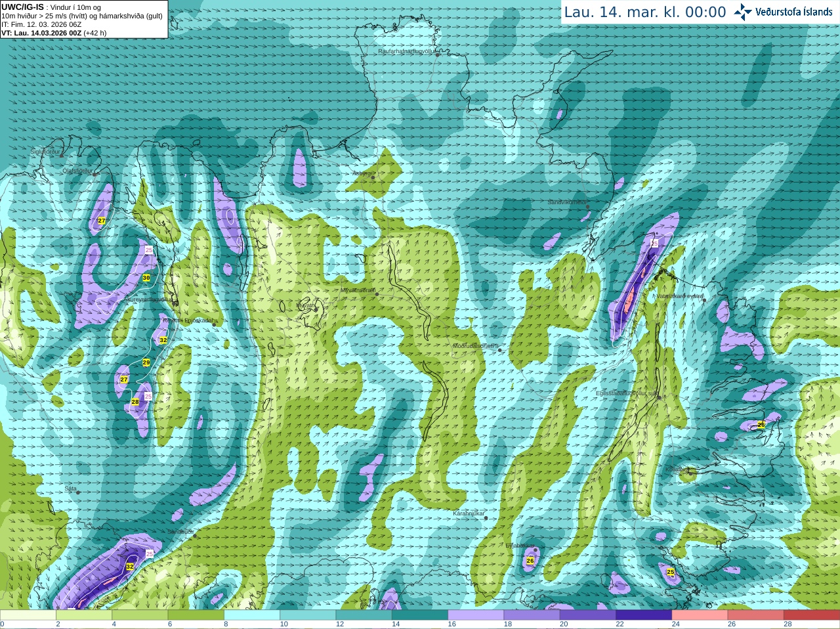This screenshot has height=629, width=840.
Task: Click yellow gust marker 26 below Eyjabakkar
Action: tap(530, 561)
